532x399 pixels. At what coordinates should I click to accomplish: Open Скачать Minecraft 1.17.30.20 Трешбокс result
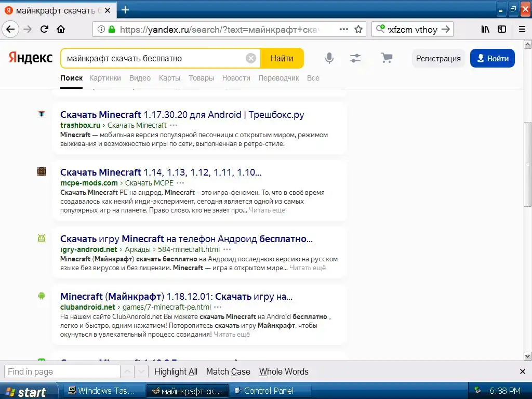[182, 115]
